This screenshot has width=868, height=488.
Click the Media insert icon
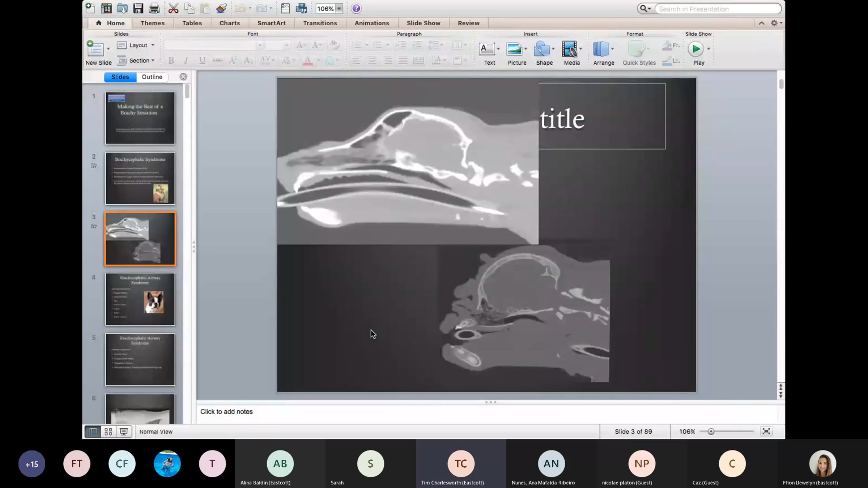(569, 49)
